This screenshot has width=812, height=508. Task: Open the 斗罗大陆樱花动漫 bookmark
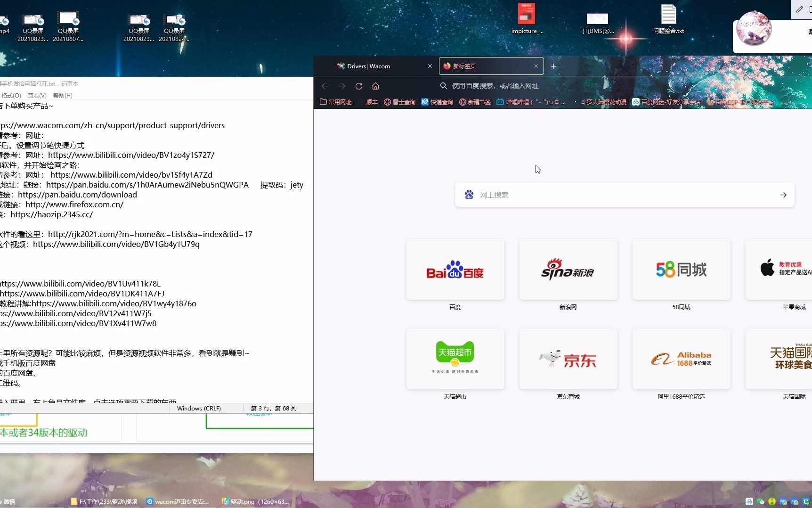pyautogui.click(x=600, y=102)
